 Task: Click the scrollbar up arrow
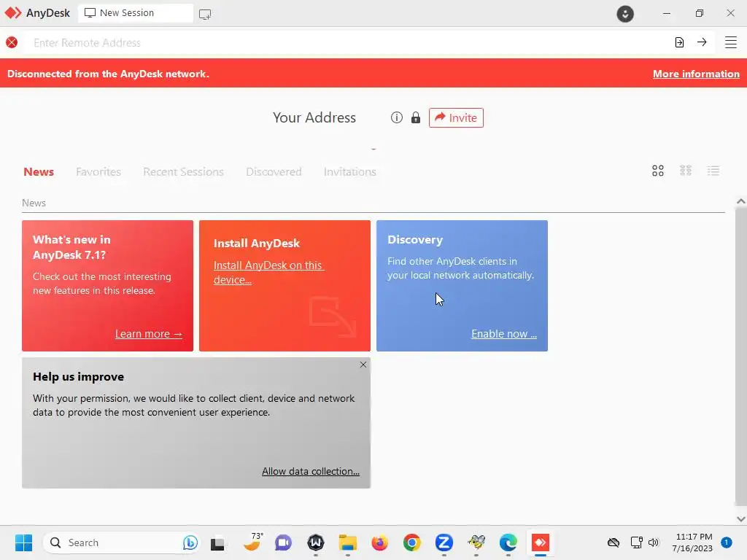click(741, 201)
